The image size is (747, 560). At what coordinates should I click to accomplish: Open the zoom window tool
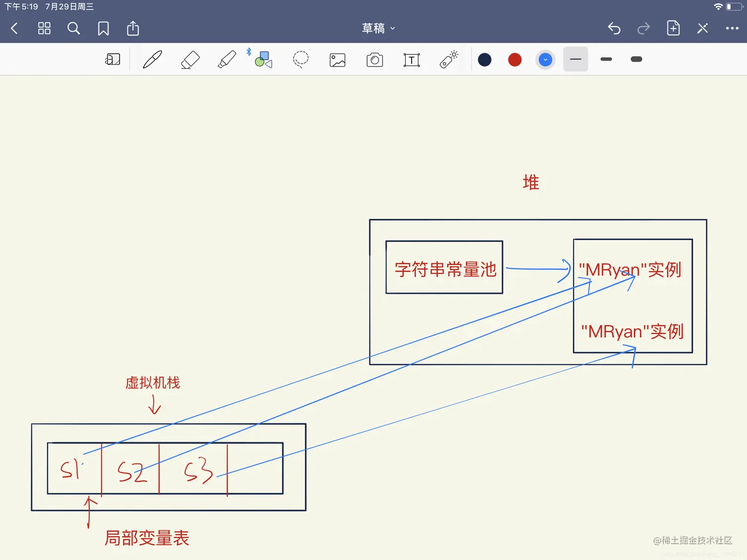[113, 59]
